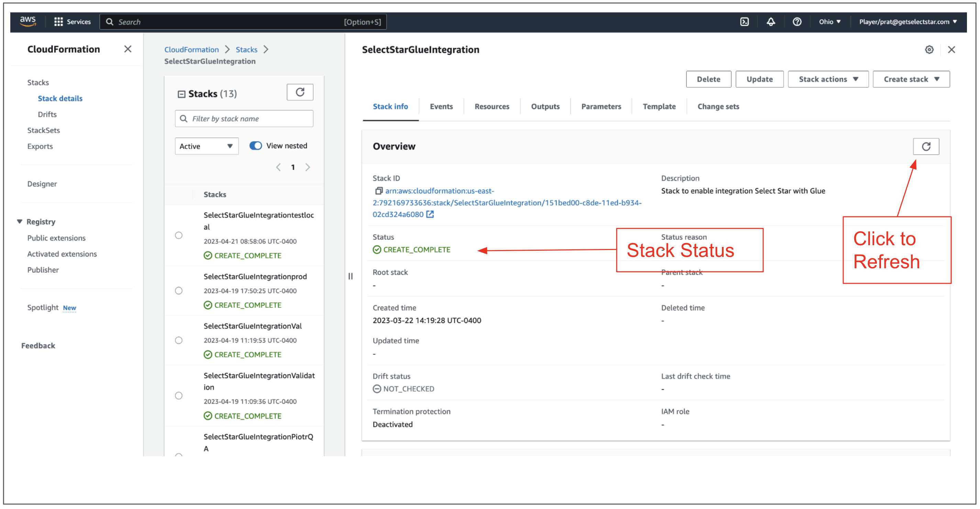Expand the Stack actions dropdown

tap(828, 79)
